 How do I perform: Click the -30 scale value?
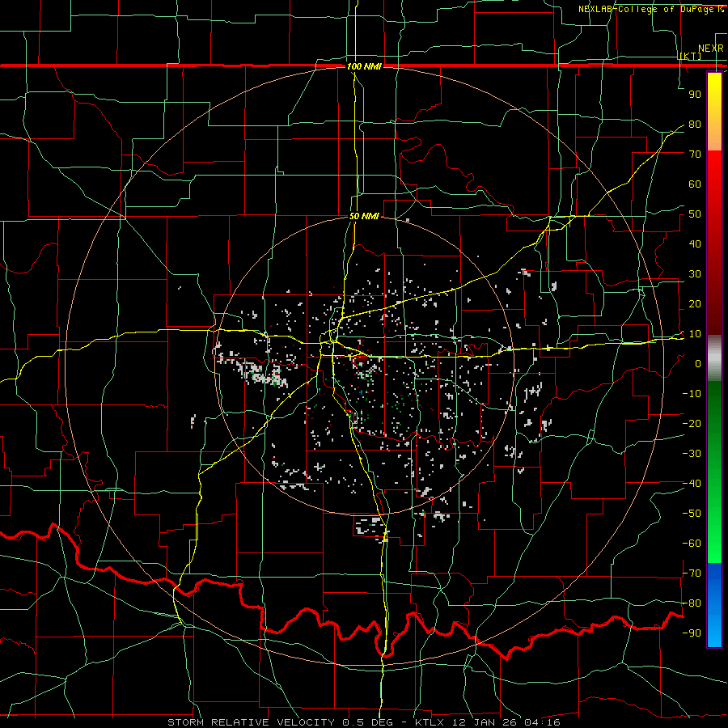[692, 454]
